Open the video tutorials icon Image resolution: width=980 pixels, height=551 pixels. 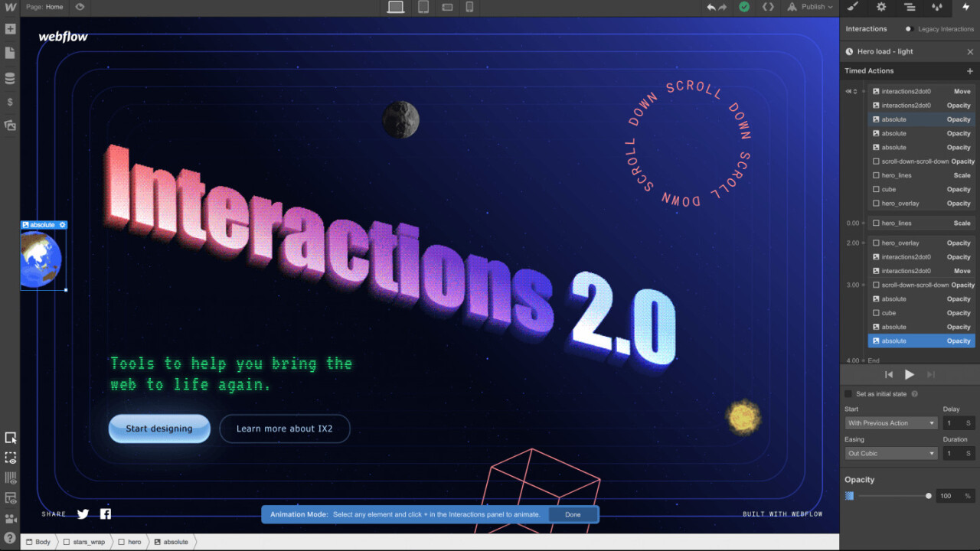click(10, 518)
